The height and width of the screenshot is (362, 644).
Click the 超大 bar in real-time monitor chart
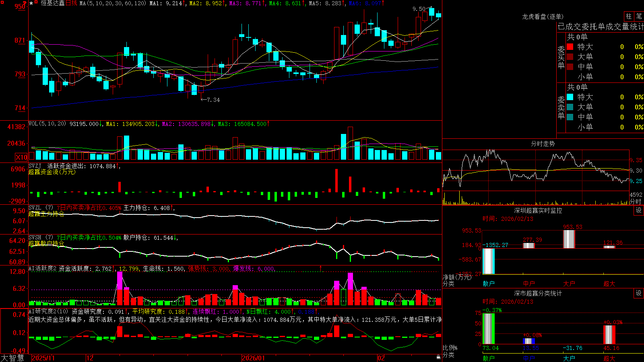pos(609,247)
